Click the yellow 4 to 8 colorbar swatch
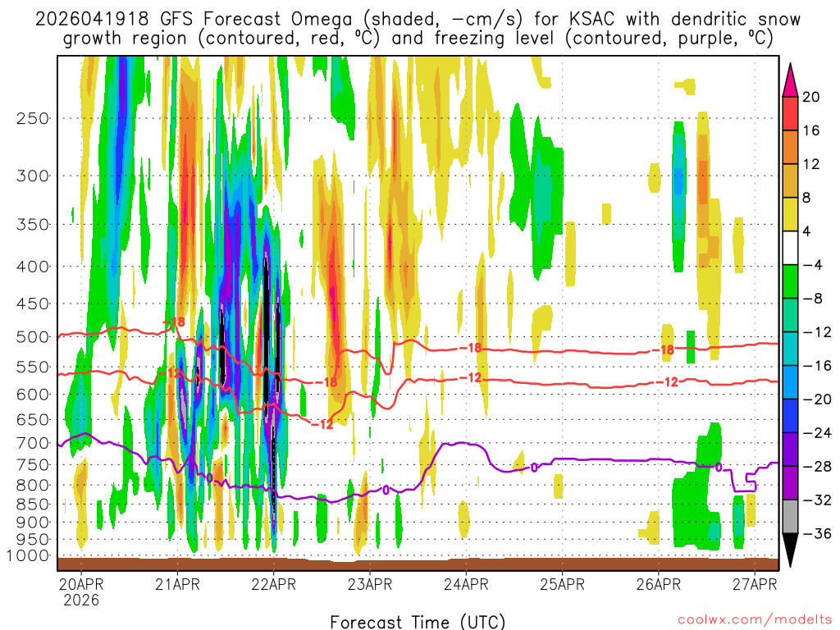 tap(790, 214)
